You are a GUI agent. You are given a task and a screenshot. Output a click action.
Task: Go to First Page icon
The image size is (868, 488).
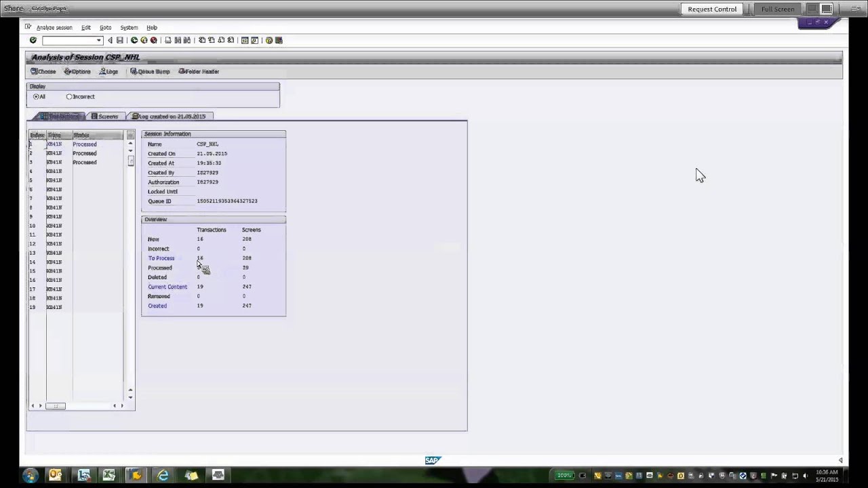pyautogui.click(x=202, y=41)
